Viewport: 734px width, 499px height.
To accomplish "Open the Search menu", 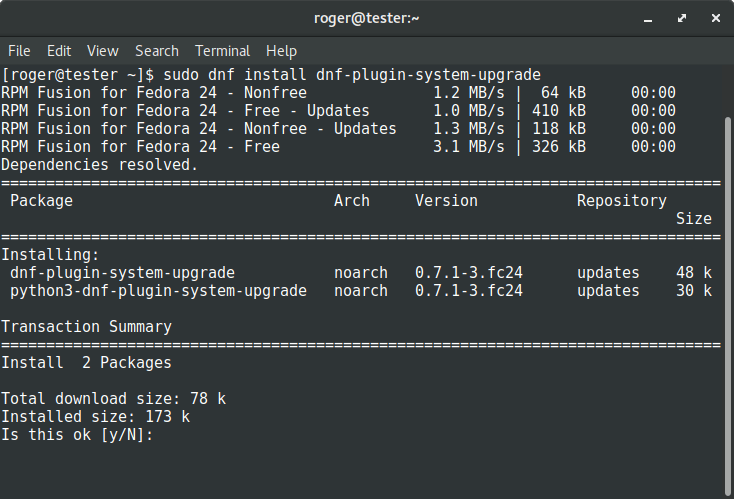I will pyautogui.click(x=157, y=51).
